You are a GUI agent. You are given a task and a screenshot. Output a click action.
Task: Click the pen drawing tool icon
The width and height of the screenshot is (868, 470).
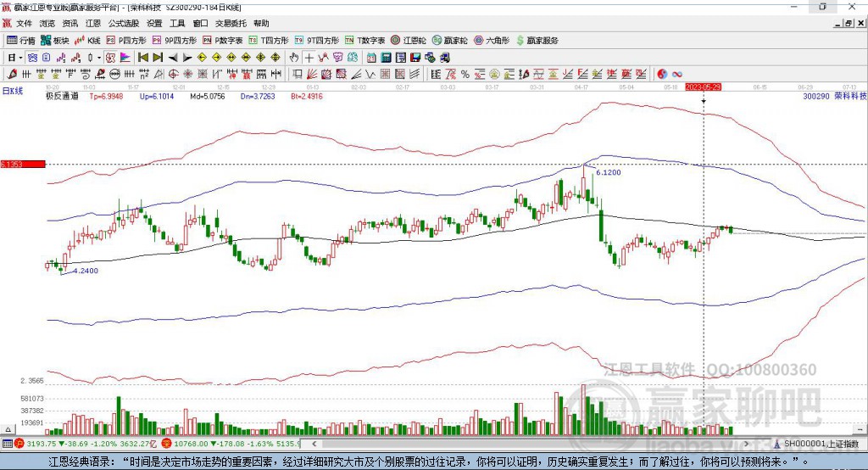click(x=12, y=75)
